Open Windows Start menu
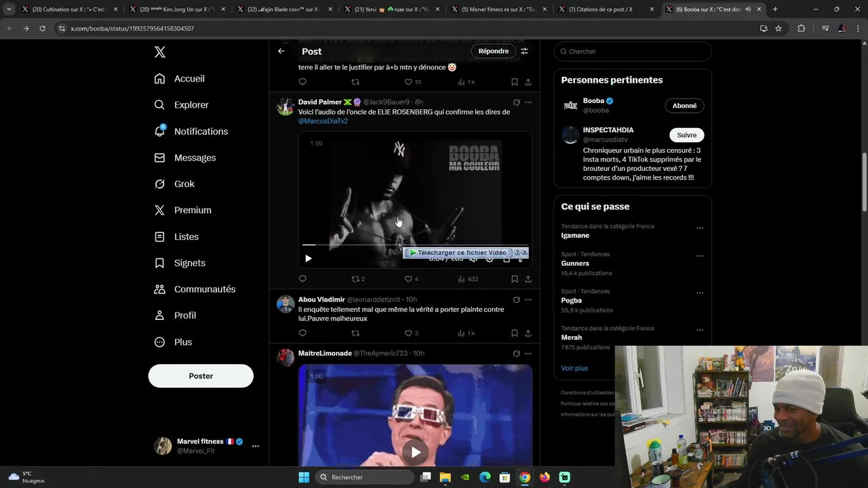The width and height of the screenshot is (868, 488). tap(304, 477)
